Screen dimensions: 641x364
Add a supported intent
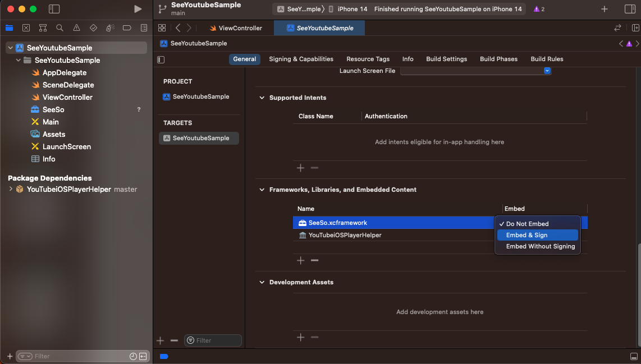[300, 168]
